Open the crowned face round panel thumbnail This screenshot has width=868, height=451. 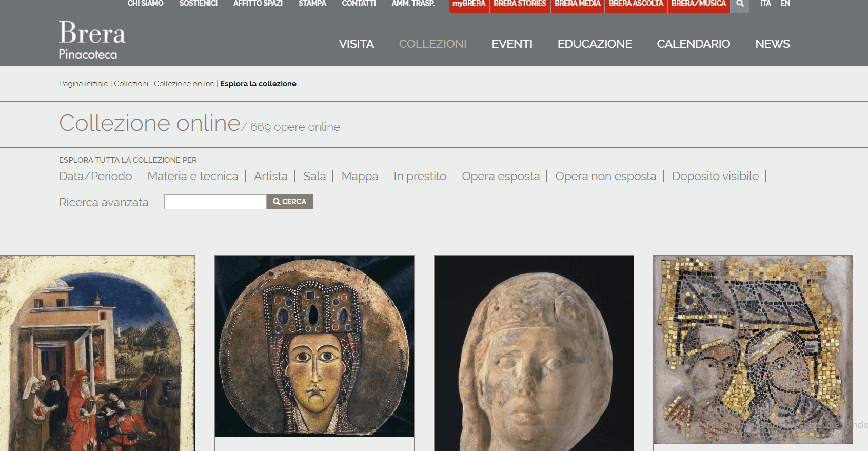(314, 346)
